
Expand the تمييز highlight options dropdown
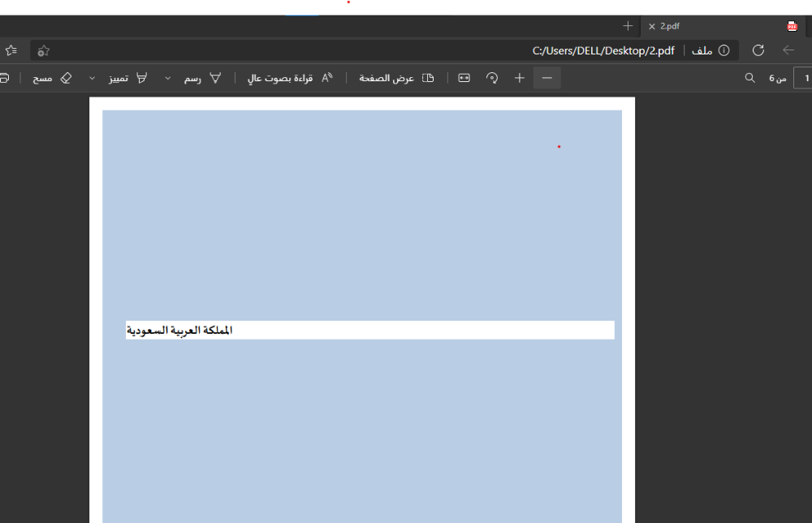pos(93,78)
